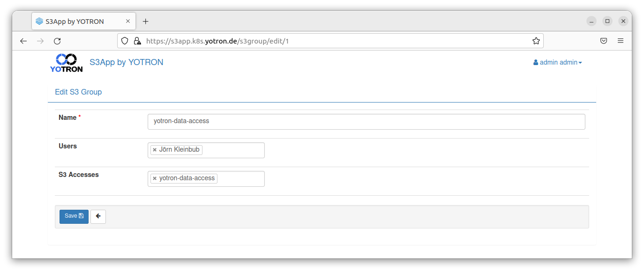Screen dimensions: 644x272
Task: Focus the Name text input field
Action: 366,121
